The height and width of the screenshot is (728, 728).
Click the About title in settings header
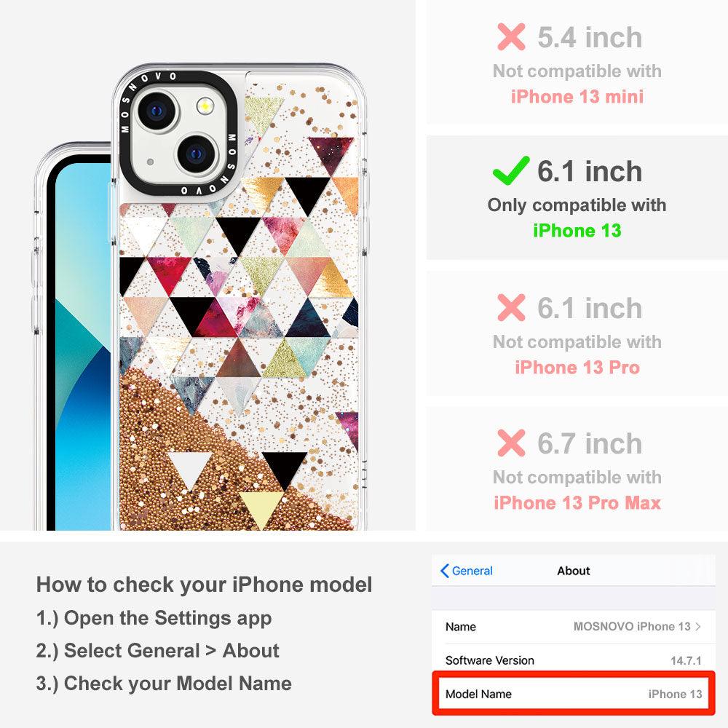574,571
